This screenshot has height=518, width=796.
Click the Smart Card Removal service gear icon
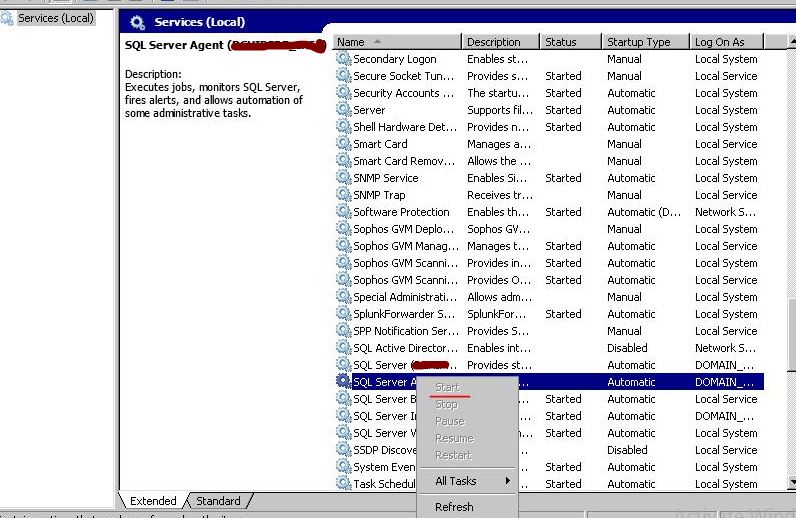(344, 160)
